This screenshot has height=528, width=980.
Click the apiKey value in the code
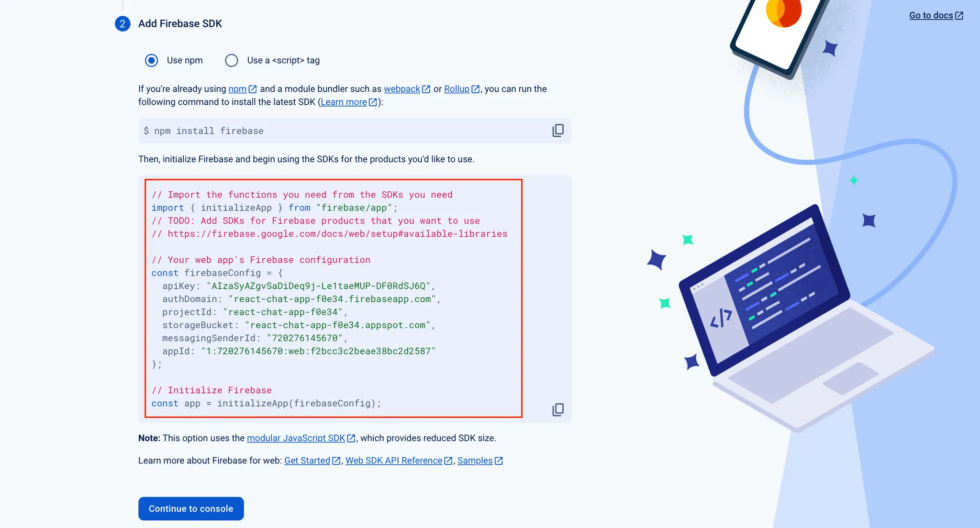318,286
